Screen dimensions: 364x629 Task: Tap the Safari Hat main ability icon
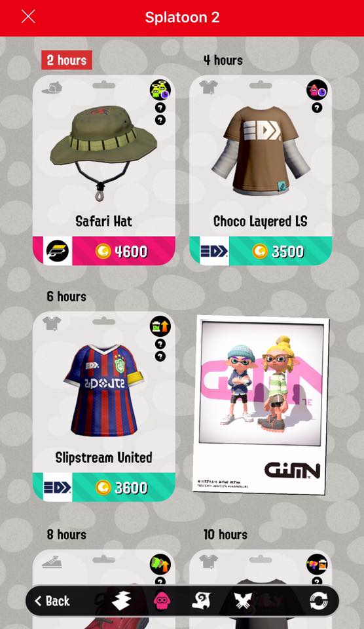click(x=160, y=89)
